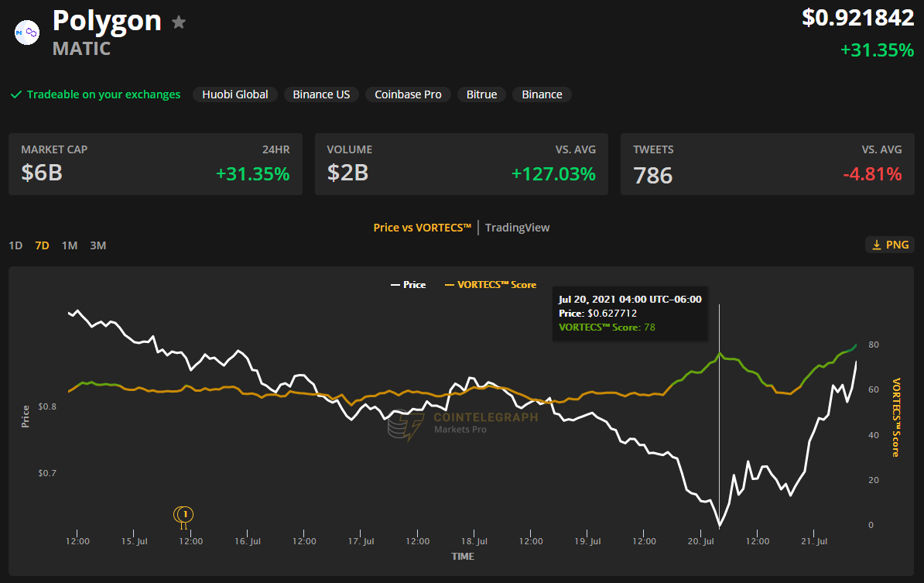Select the 7D time range
924x583 pixels.
click(42, 245)
